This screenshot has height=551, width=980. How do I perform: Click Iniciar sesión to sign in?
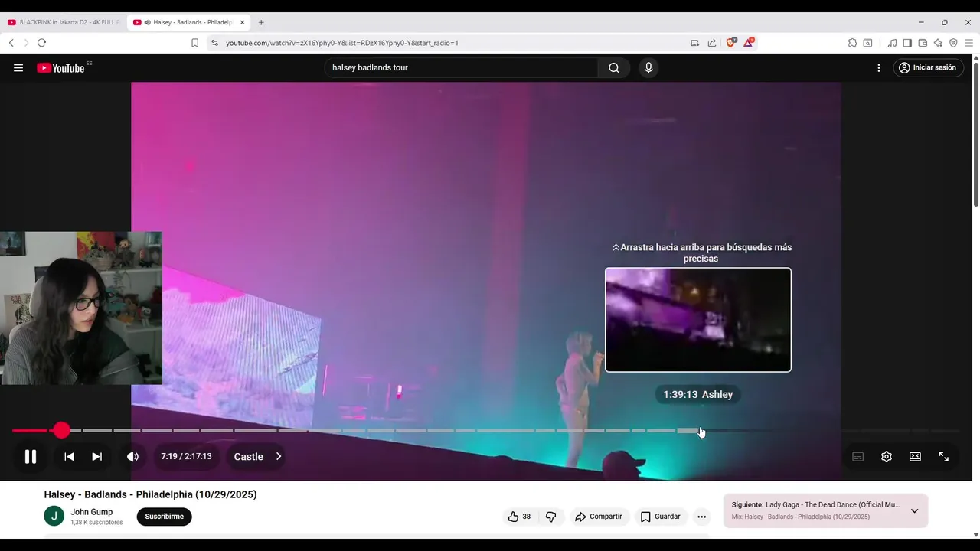click(927, 68)
